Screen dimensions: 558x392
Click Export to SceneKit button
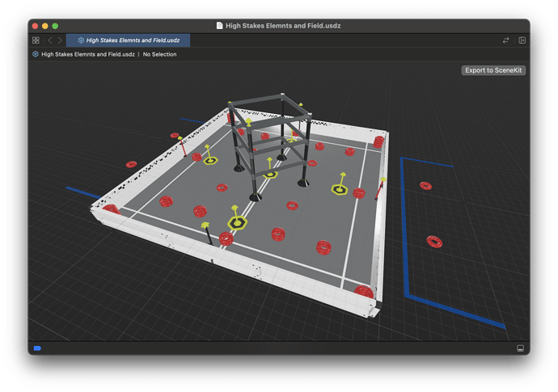click(494, 70)
